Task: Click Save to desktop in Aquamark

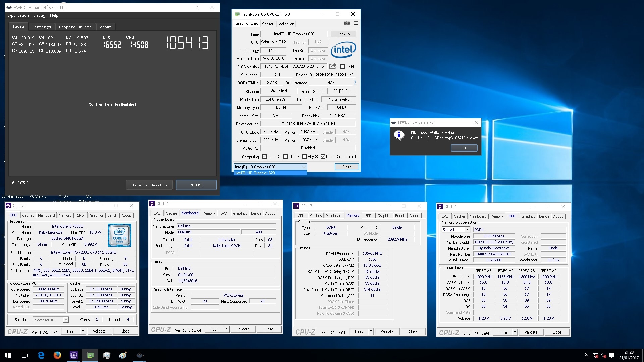Action: click(x=149, y=185)
